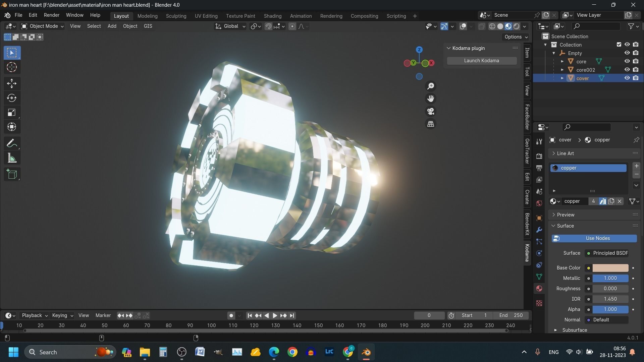Toggle proportional editing in the header

coord(292,26)
